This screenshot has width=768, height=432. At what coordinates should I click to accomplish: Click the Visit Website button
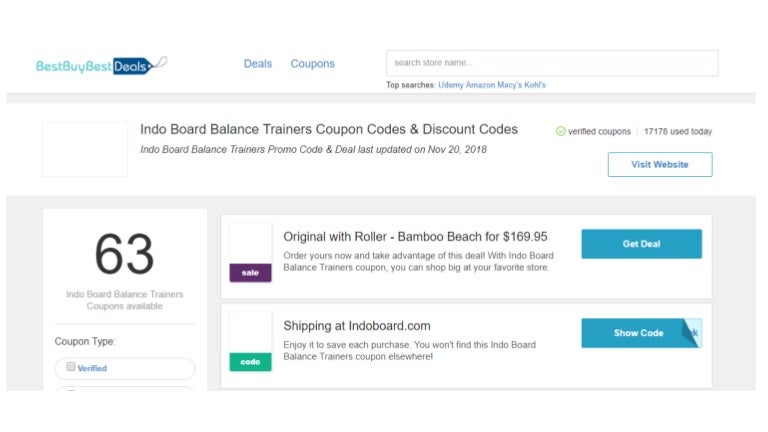click(x=660, y=165)
